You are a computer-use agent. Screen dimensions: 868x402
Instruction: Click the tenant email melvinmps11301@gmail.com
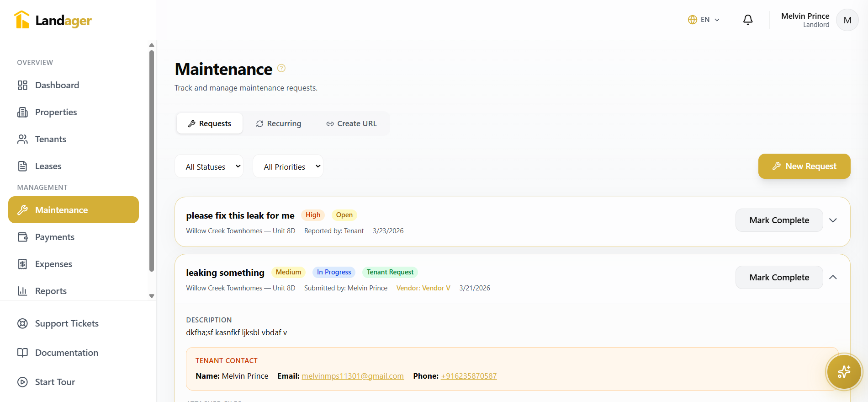click(x=353, y=376)
